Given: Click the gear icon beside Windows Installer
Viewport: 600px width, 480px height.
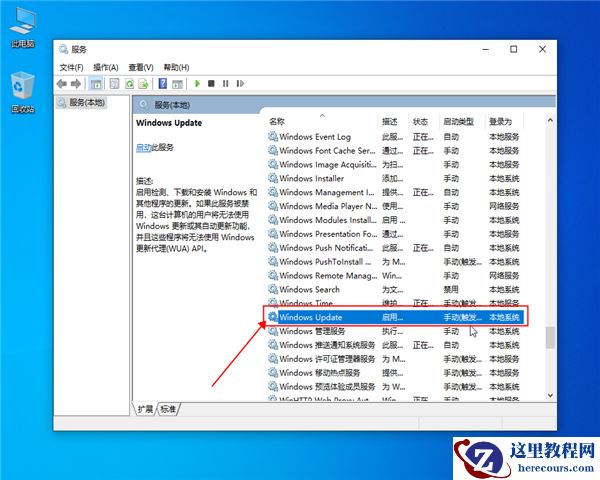Looking at the screenshot, I should click(273, 178).
